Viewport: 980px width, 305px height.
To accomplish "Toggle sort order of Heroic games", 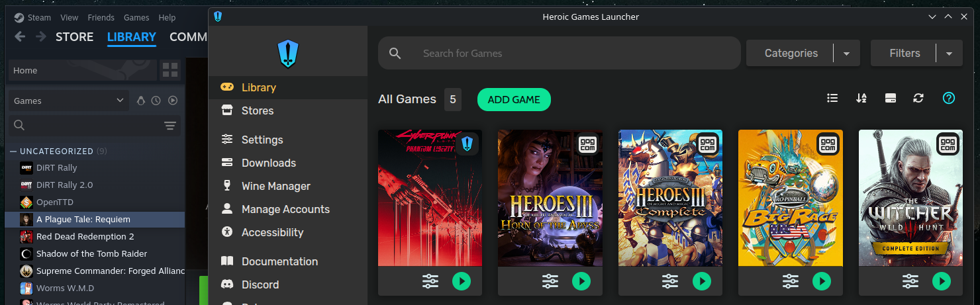I will [x=861, y=98].
